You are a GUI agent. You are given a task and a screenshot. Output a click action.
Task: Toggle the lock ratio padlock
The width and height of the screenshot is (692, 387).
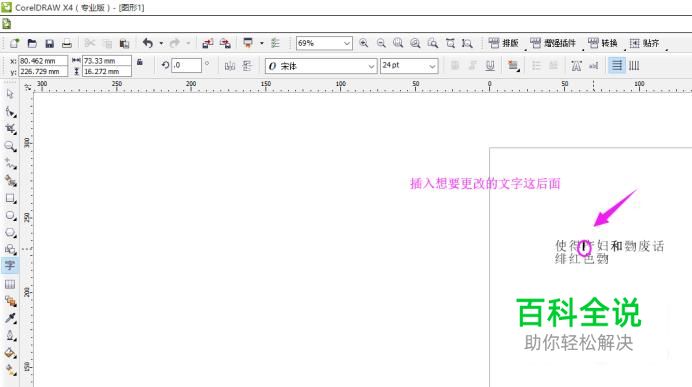tap(140, 62)
